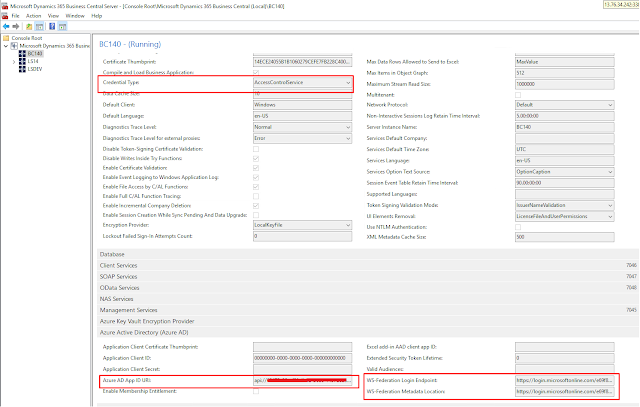Open the Help menu
The image size is (640, 407).
[x=97, y=16]
